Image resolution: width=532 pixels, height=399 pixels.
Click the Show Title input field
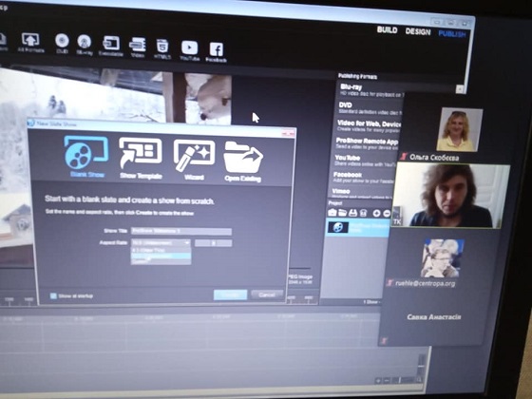click(181, 231)
